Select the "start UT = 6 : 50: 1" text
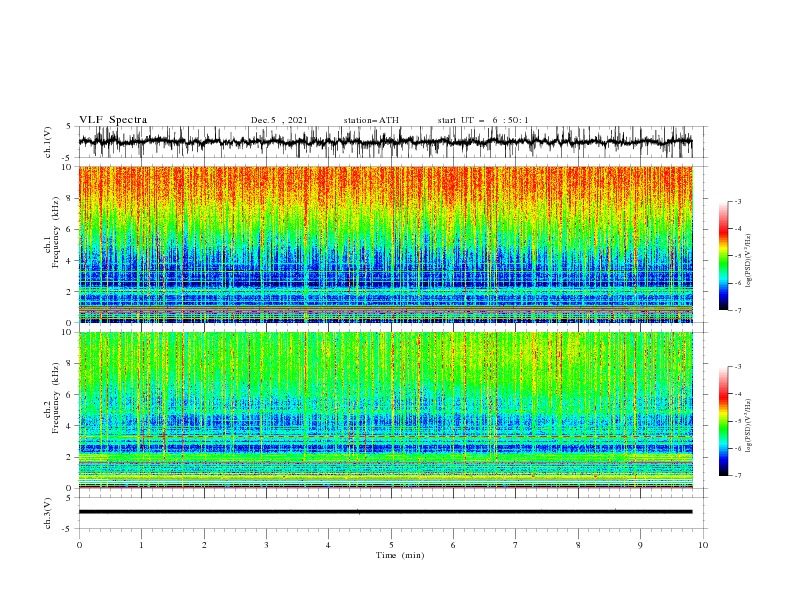This screenshot has width=792, height=612. (x=483, y=120)
